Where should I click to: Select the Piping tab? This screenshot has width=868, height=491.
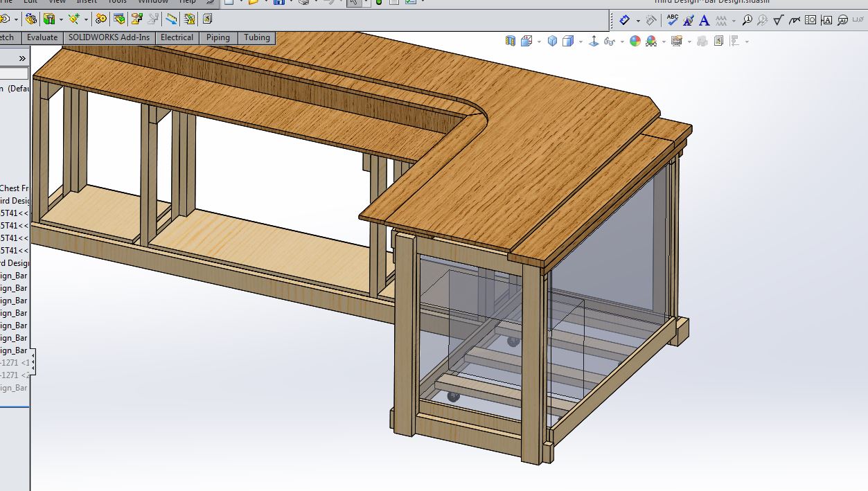click(218, 37)
